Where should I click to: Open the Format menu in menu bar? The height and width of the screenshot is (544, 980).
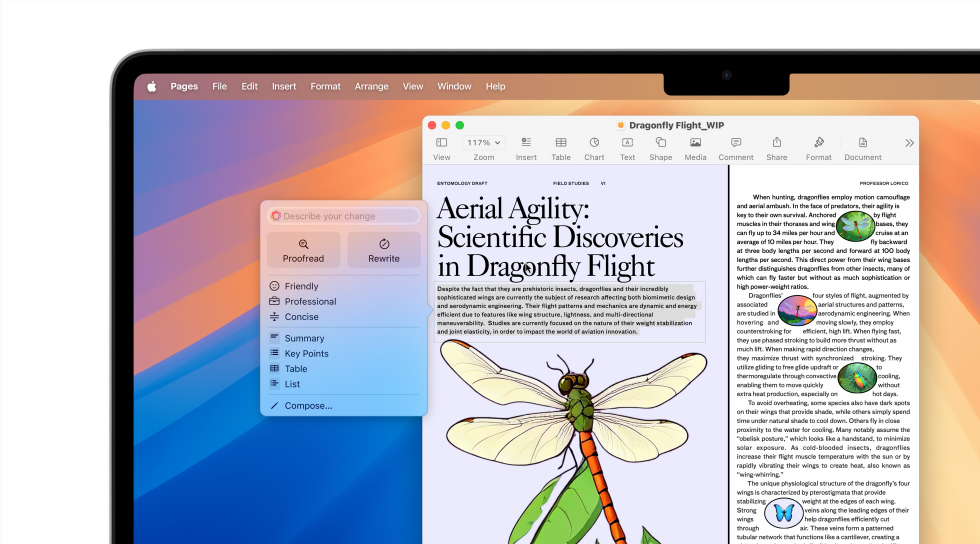coord(325,86)
